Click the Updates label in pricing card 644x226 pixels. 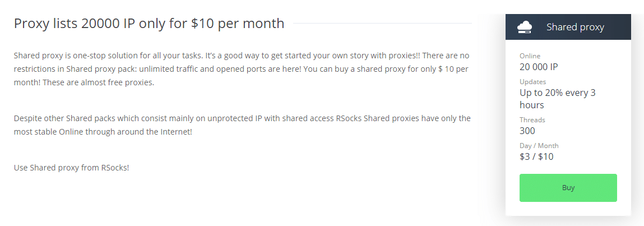(x=532, y=82)
